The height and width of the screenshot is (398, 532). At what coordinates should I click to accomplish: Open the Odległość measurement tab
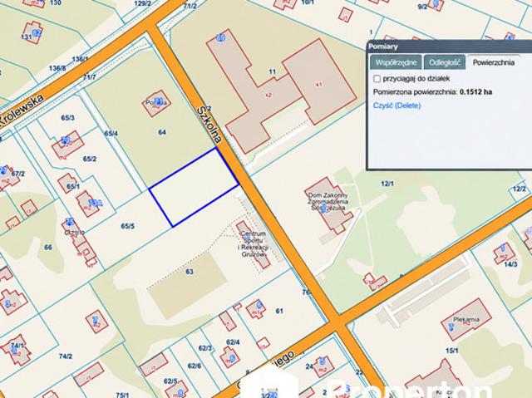point(445,62)
